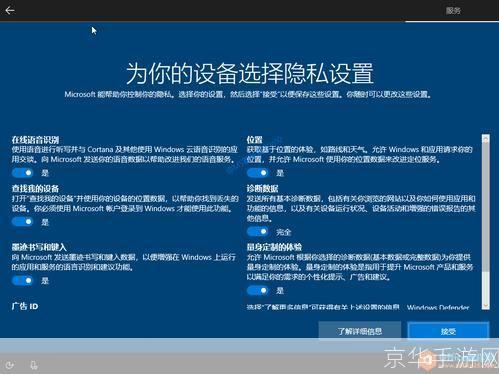Click the 接受 button
Image resolution: width=499 pixels, height=374 pixels.
(448, 331)
